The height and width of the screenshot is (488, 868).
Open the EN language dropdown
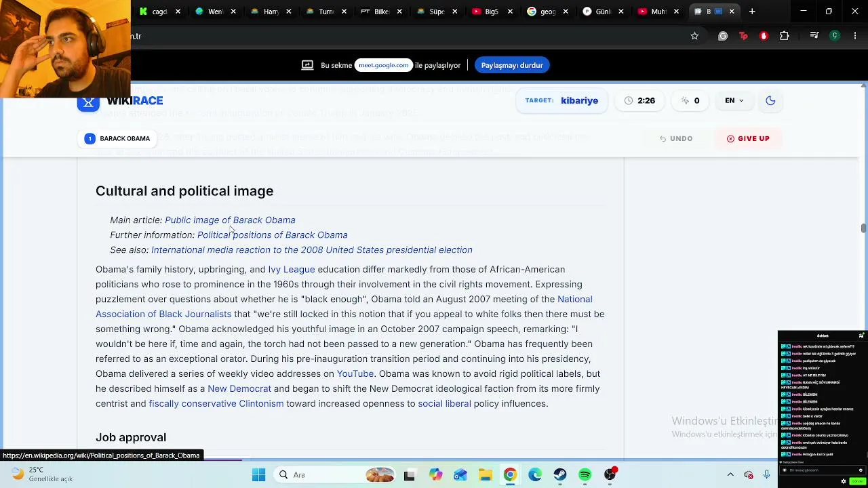[x=734, y=100]
